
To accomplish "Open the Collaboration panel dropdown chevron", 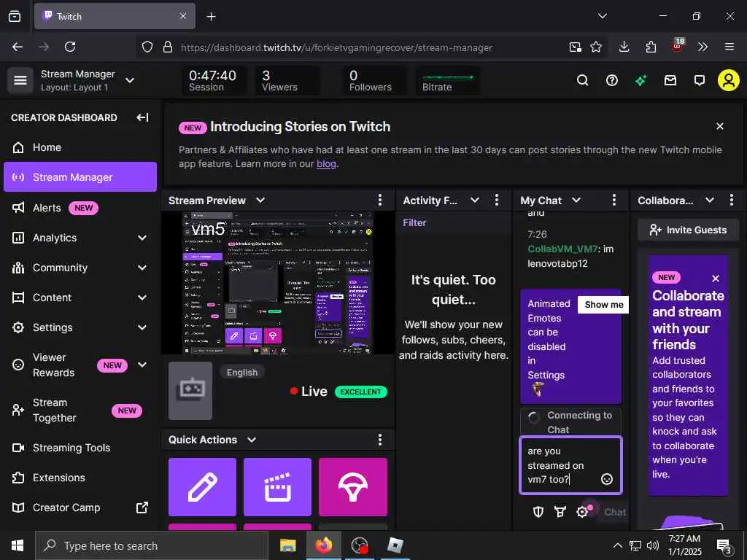I will coord(710,200).
